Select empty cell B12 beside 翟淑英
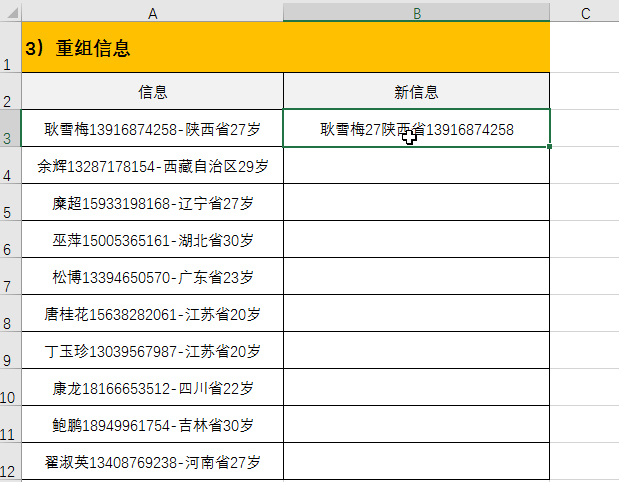The height and width of the screenshot is (482, 619). 416,461
